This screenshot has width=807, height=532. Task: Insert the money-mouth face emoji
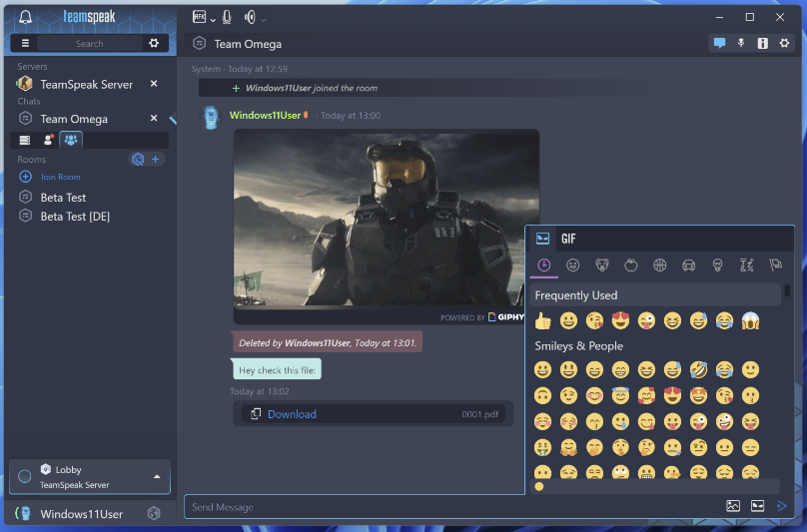pos(542,447)
